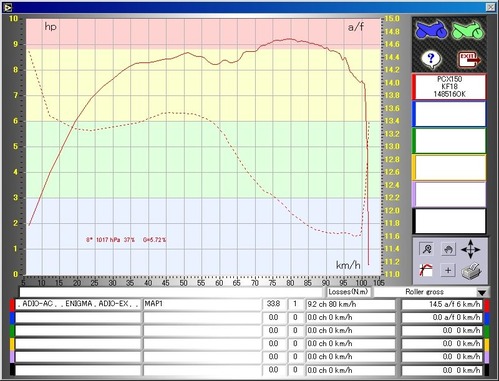Click the plus crosshair button
The width and height of the screenshot is (499, 381).
coord(448,270)
